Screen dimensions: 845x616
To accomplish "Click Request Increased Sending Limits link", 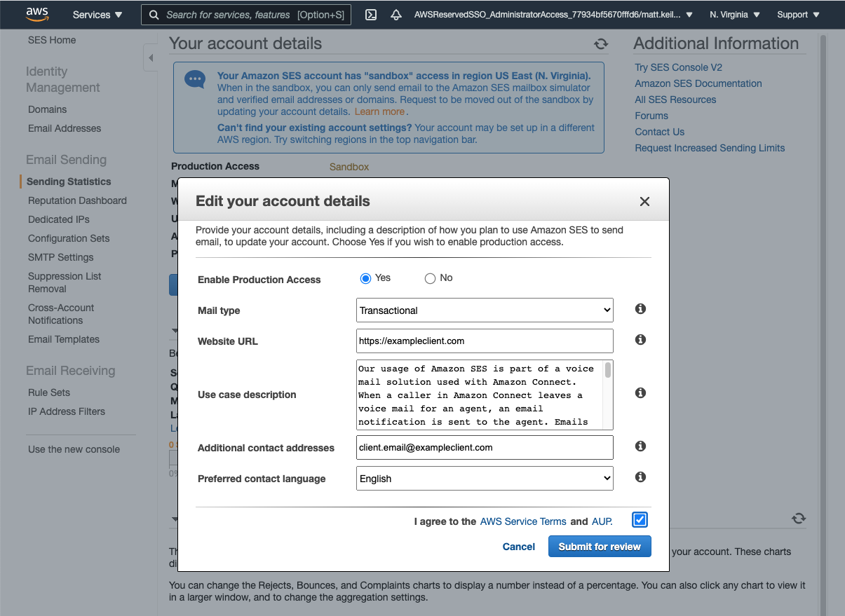I will (710, 148).
